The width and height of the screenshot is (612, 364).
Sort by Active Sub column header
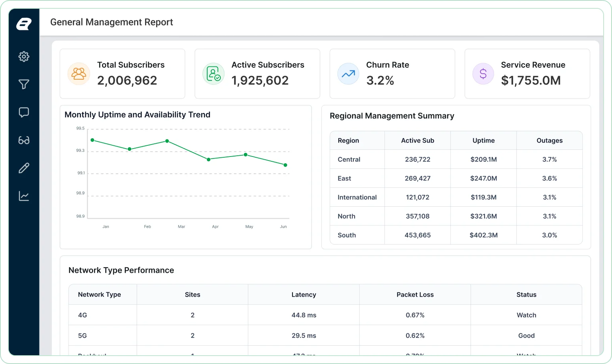coord(418,141)
